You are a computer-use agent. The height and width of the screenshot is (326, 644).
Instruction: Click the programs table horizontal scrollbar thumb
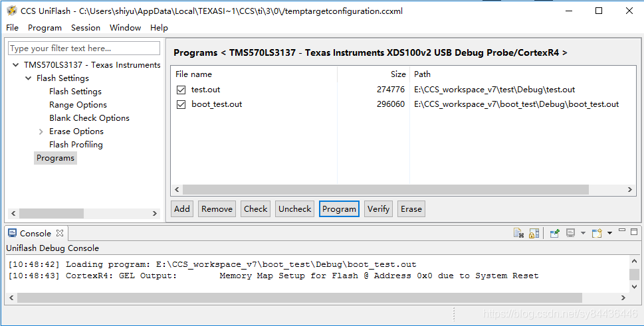point(385,189)
